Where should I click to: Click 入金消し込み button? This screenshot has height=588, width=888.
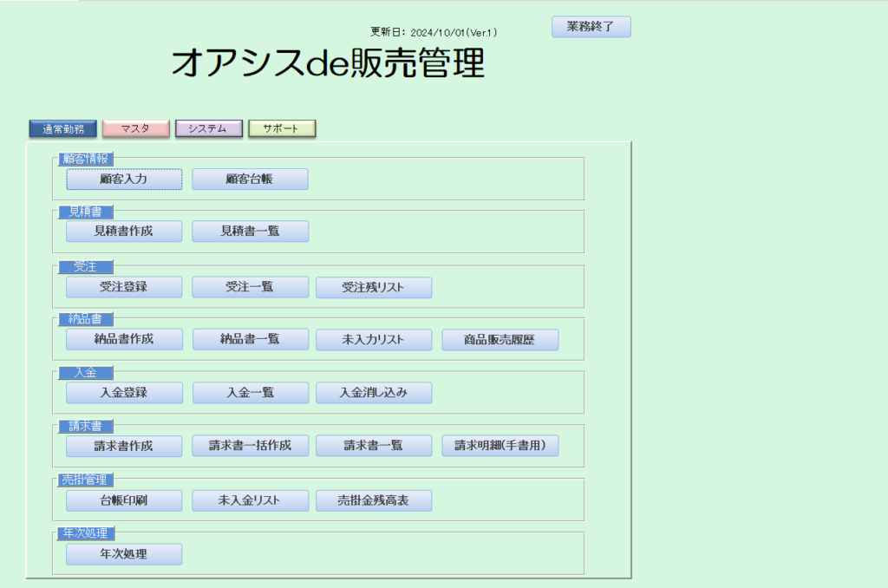click(x=374, y=393)
